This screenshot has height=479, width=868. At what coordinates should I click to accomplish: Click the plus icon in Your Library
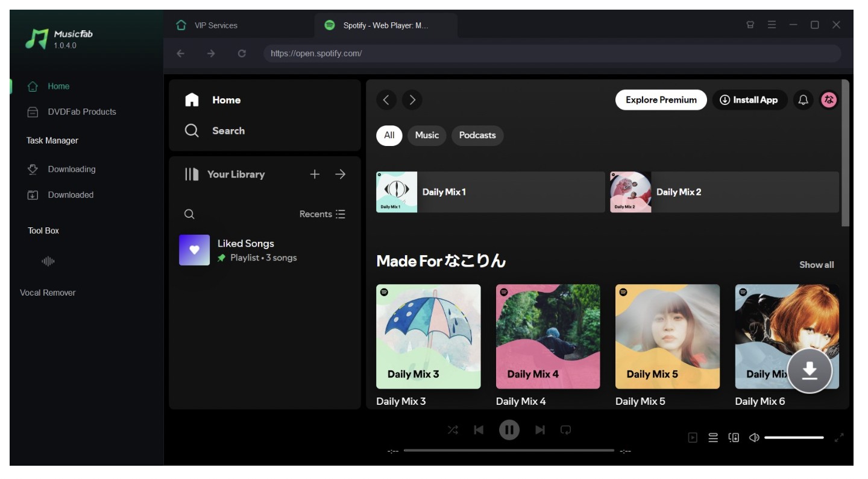click(315, 174)
